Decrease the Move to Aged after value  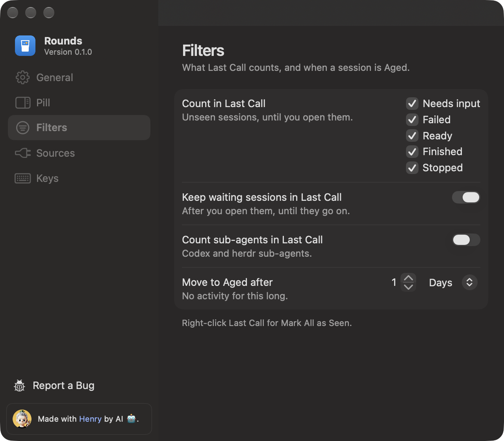pos(408,287)
